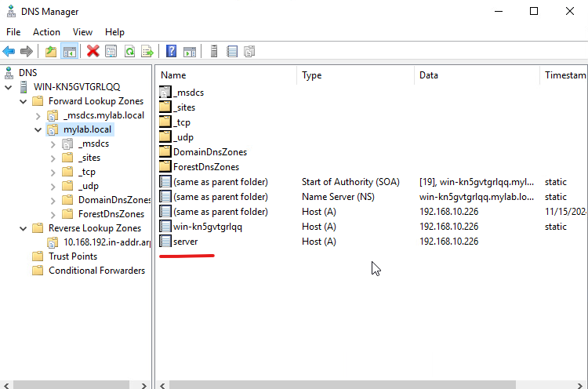Collapse the WIN-KN5GVTGRLQQ server node
The height and width of the screenshot is (389, 588).
pos(9,87)
